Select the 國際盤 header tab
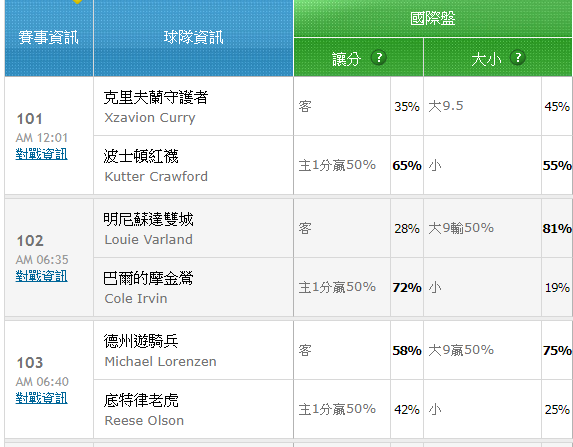Image resolution: width=573 pixels, height=447 pixels. [433, 18]
